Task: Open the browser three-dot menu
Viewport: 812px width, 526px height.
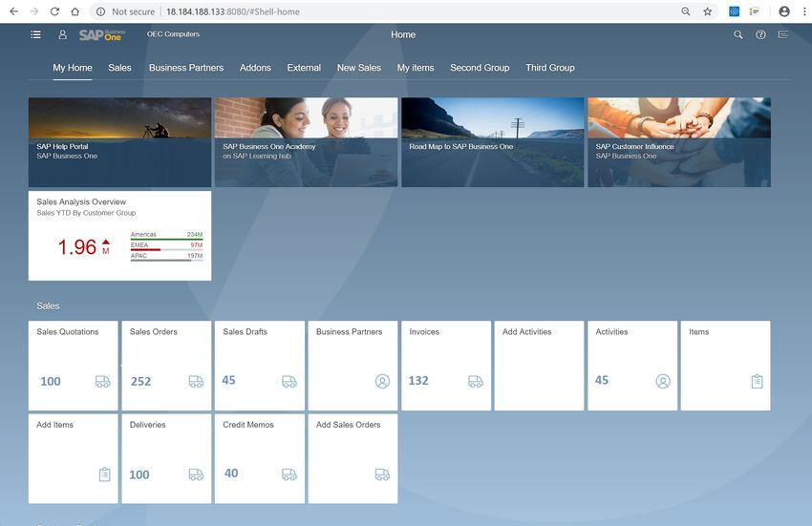Action: (x=804, y=11)
